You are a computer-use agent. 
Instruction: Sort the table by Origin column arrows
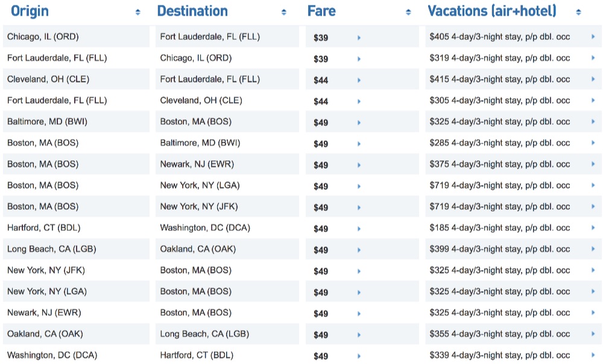tap(138, 12)
